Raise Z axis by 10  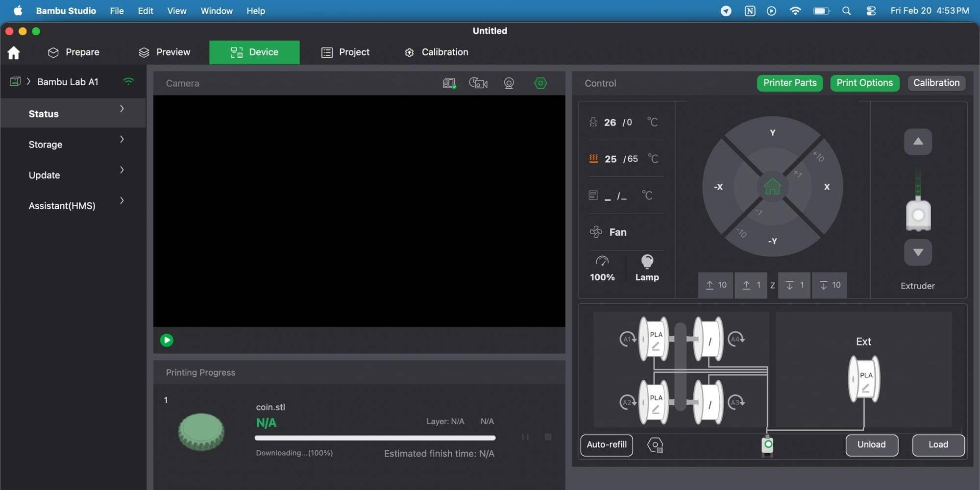click(x=716, y=285)
